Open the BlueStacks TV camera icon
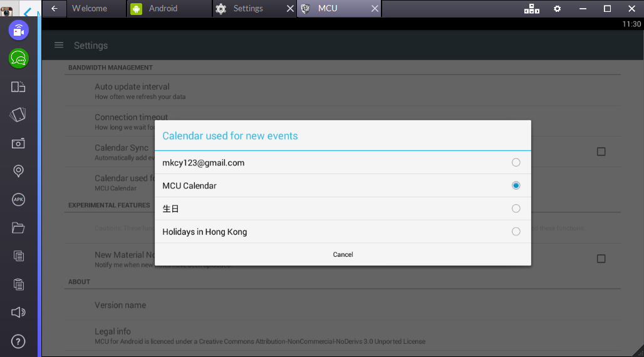This screenshot has height=357, width=644. pyautogui.click(x=18, y=30)
